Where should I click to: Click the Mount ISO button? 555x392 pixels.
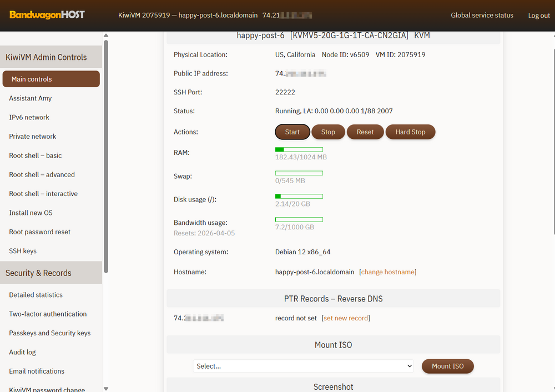coord(447,366)
